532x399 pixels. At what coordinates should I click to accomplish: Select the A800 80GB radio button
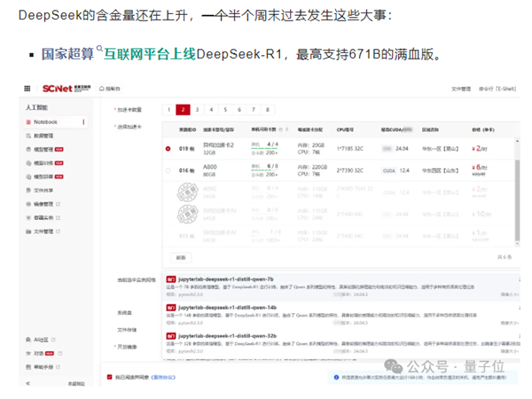[x=169, y=169]
